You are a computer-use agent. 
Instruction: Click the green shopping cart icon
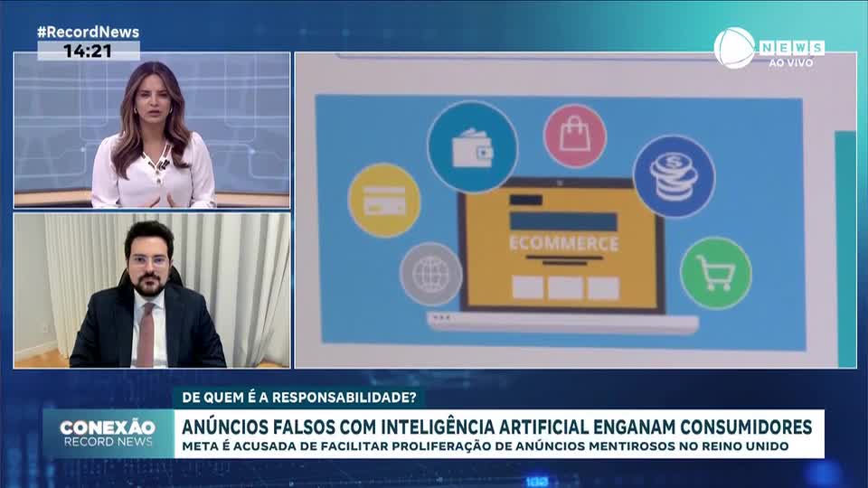tap(716, 273)
